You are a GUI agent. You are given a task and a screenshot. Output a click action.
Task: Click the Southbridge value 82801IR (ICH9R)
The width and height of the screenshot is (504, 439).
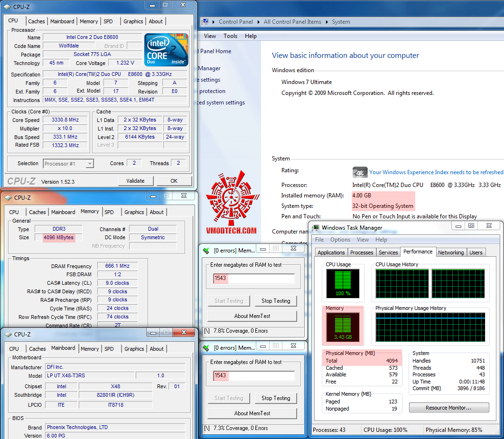pyautogui.click(x=115, y=395)
